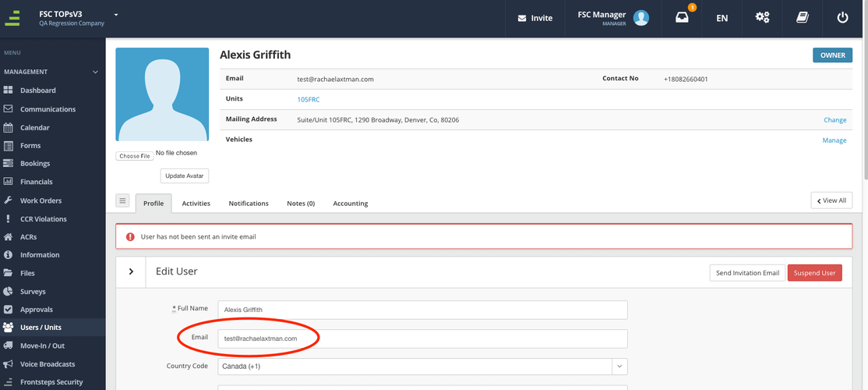Click Choose File for avatar upload
The width and height of the screenshot is (868, 390).
(x=135, y=156)
